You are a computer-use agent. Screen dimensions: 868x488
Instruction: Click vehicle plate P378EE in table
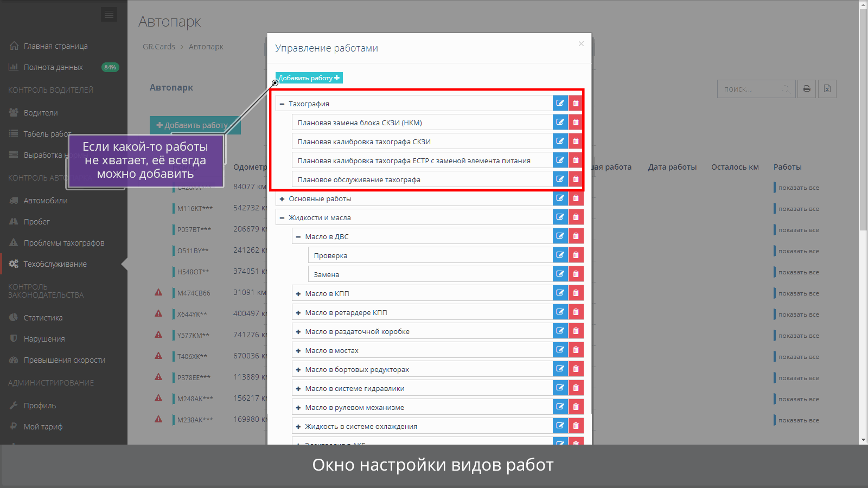(x=194, y=377)
